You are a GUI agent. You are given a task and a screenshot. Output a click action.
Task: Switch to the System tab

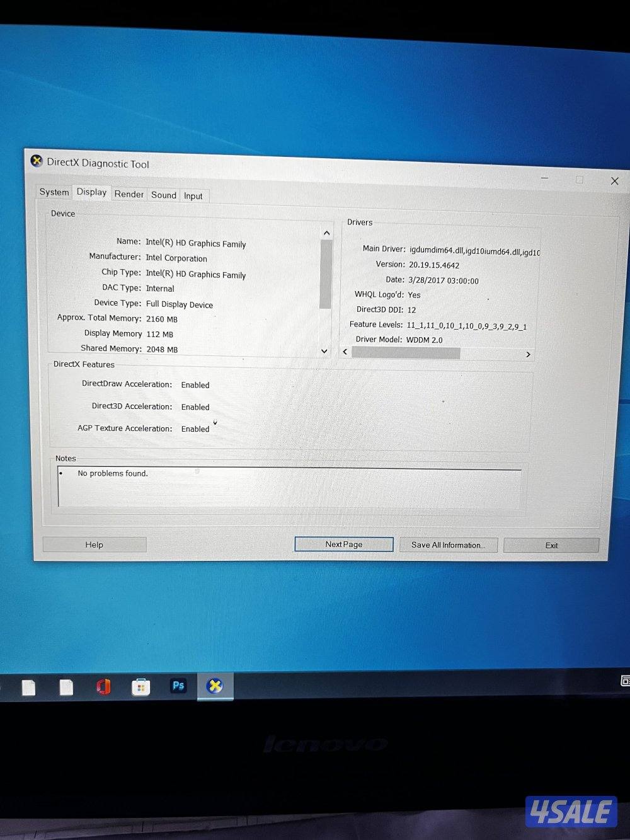(54, 192)
